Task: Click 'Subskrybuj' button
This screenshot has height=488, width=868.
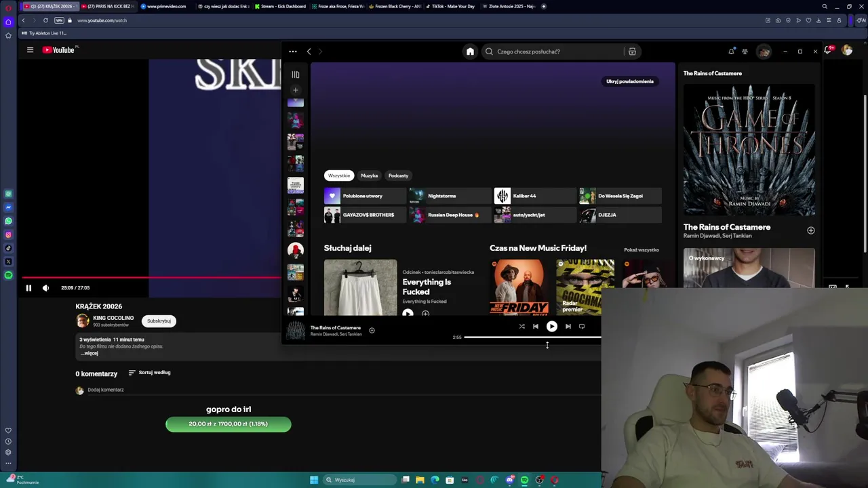Action: pyautogui.click(x=159, y=321)
